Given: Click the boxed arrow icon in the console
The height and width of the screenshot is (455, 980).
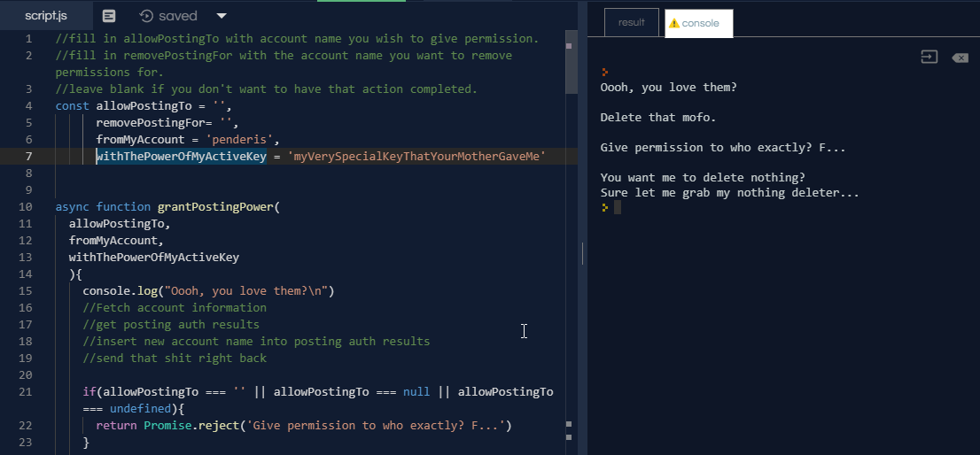Looking at the screenshot, I should (929, 58).
